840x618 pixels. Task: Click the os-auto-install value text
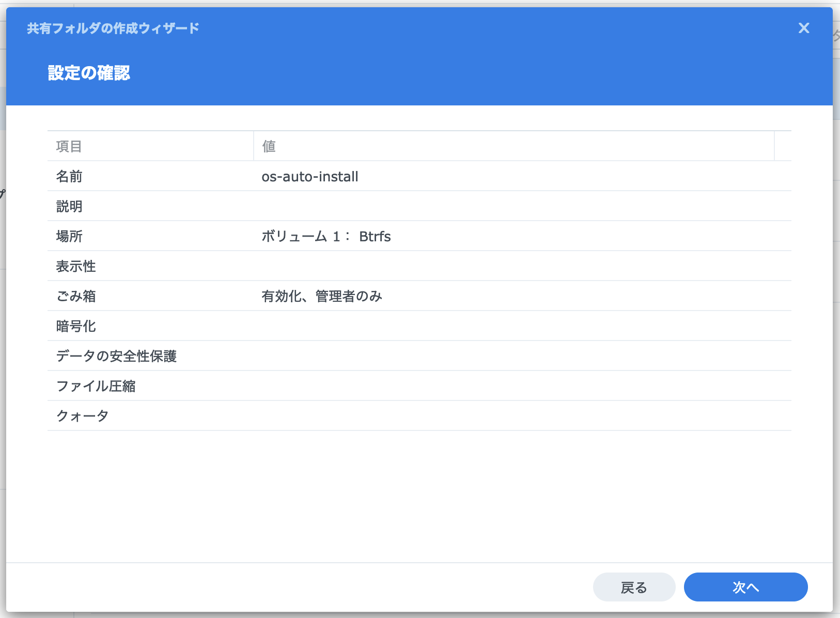click(x=309, y=176)
